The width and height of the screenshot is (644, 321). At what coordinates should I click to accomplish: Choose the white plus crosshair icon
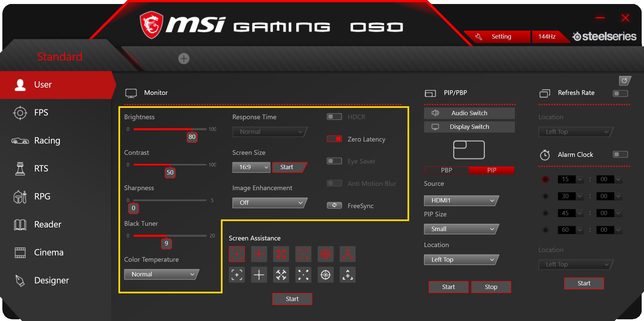tap(259, 275)
